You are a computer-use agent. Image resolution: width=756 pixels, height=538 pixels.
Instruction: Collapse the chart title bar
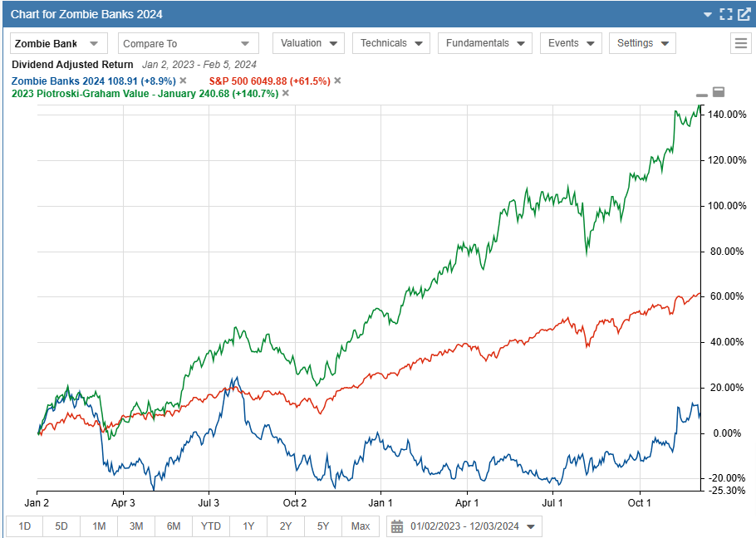point(709,14)
